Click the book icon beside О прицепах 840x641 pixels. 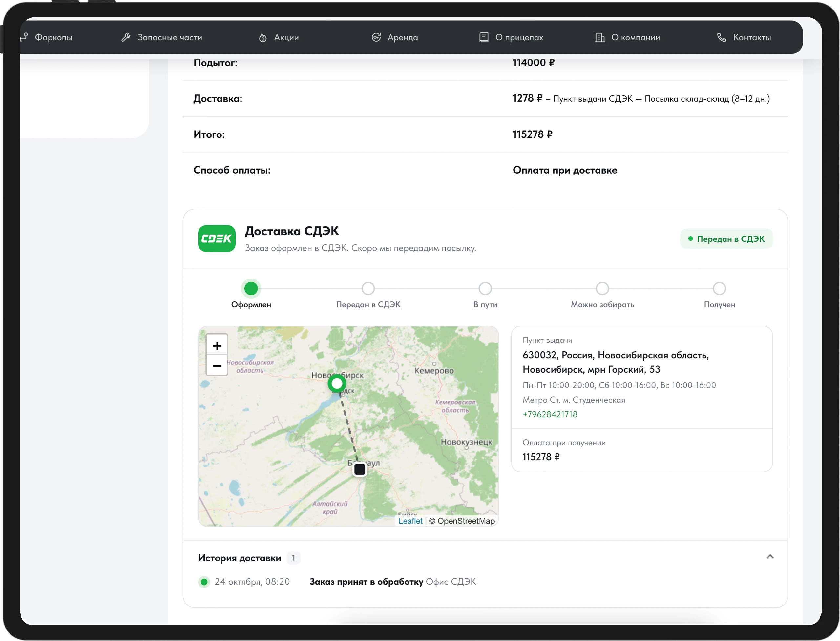[x=484, y=37]
